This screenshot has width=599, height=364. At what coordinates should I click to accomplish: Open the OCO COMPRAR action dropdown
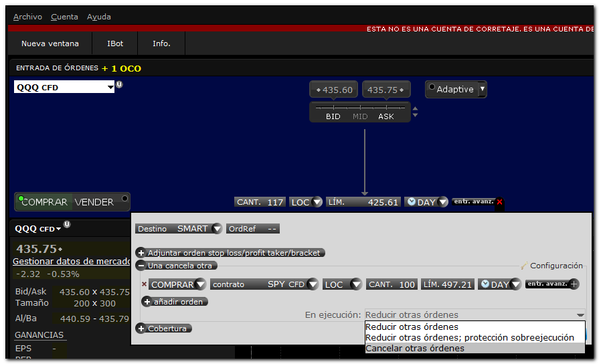tap(200, 284)
